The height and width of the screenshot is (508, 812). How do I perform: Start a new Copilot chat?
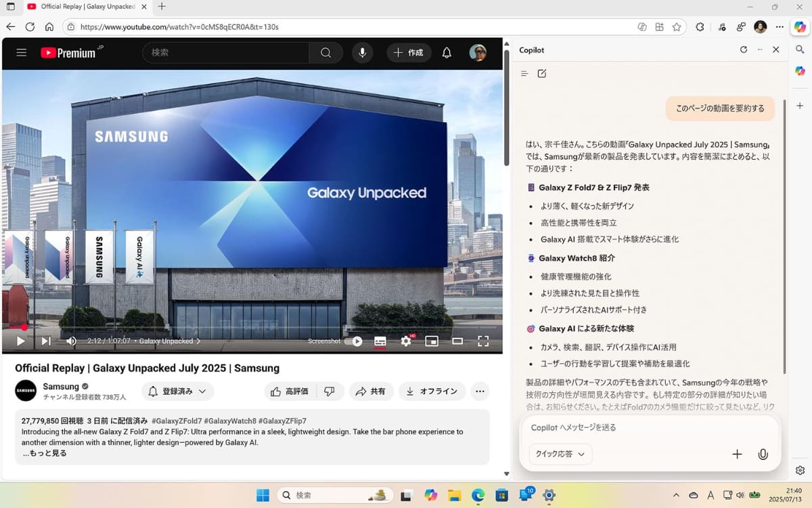[542, 73]
